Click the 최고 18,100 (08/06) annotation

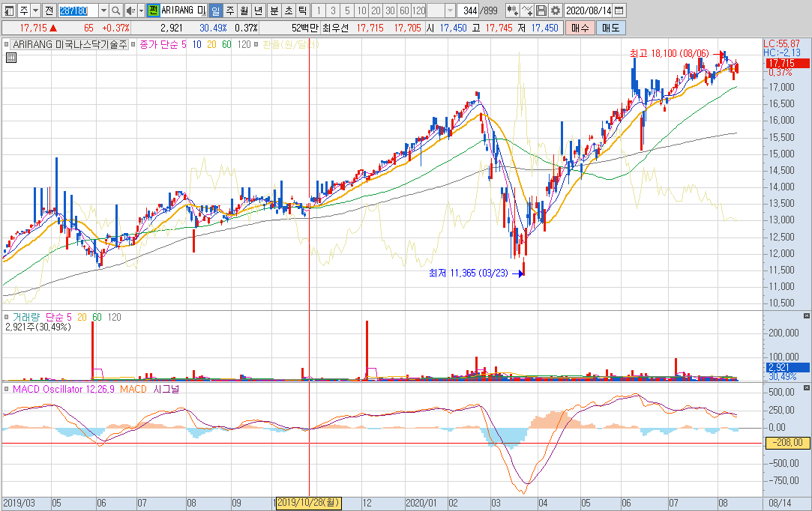coord(669,53)
